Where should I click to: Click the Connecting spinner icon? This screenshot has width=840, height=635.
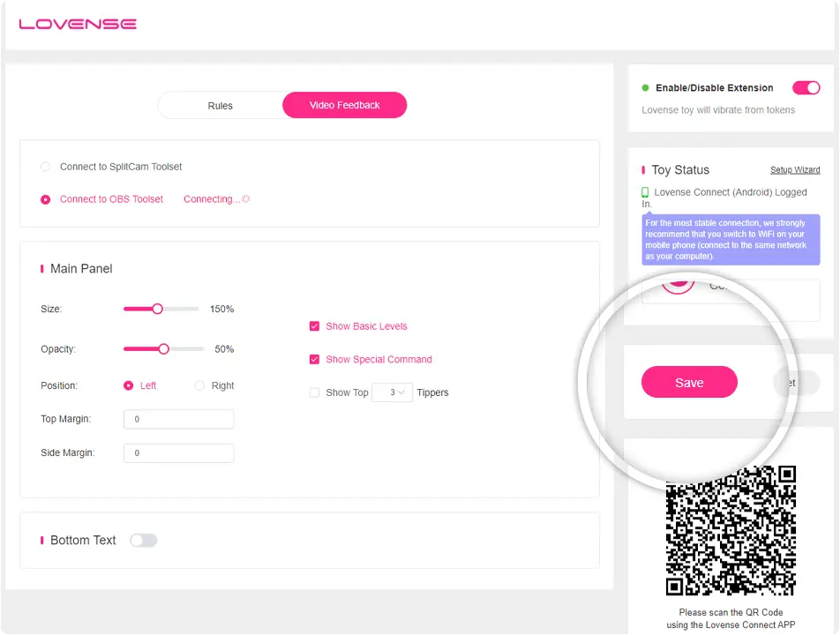[x=246, y=198]
